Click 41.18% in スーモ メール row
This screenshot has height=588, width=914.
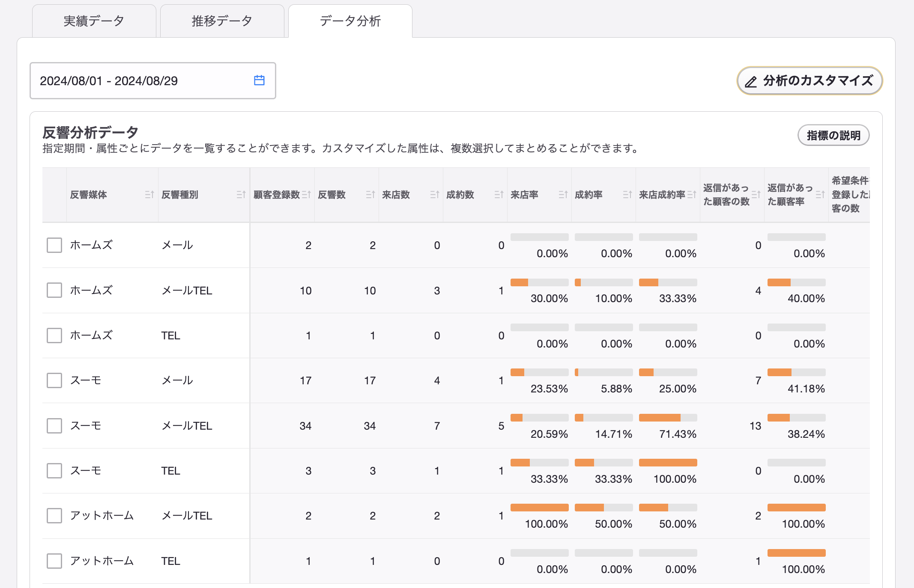(806, 389)
